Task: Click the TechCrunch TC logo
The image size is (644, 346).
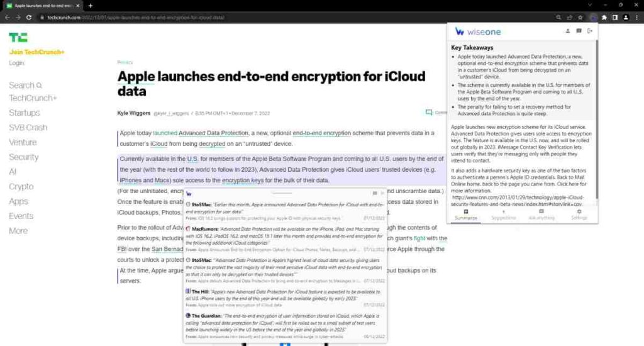Action: point(18,37)
